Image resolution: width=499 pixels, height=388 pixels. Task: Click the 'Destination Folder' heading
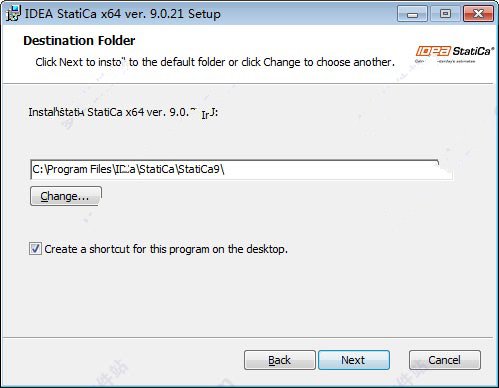tap(79, 41)
